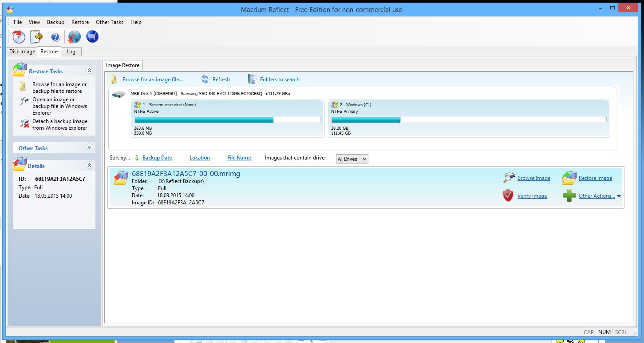Click the backup definition script icon with gear
Viewport: 644px width, 343px height.
pos(36,36)
